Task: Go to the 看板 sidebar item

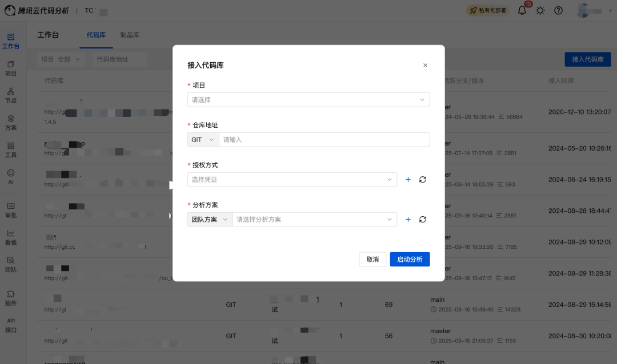Action: (11, 238)
